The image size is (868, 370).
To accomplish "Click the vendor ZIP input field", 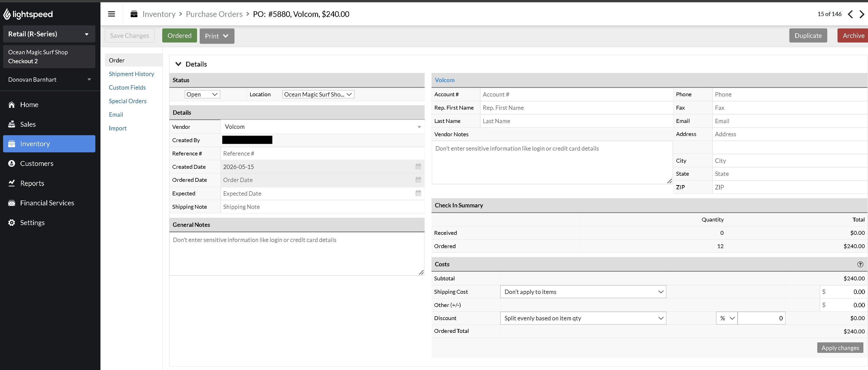I will [x=790, y=187].
